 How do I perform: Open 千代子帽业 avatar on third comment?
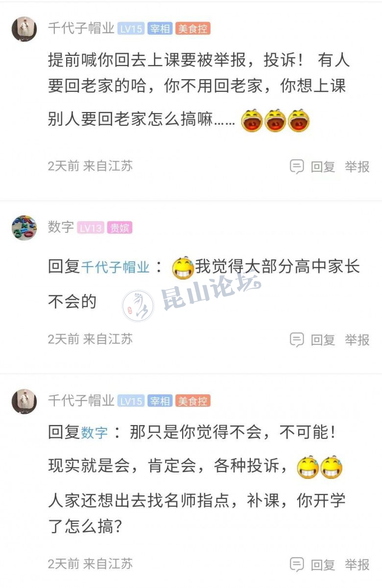[24, 402]
